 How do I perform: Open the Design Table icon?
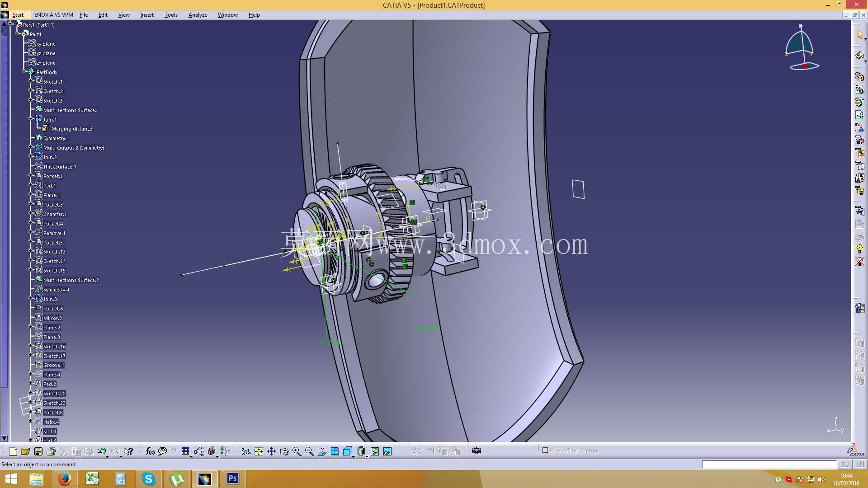click(x=185, y=451)
